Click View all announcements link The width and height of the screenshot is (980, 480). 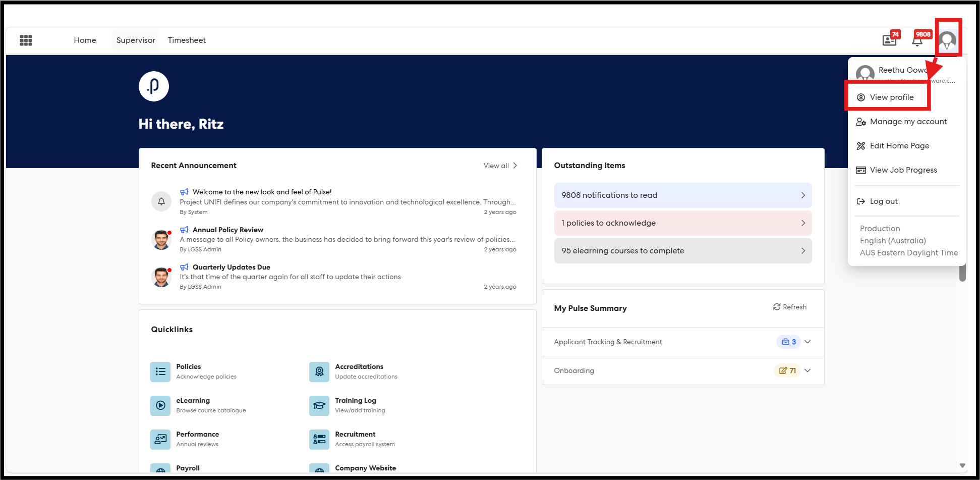pos(500,166)
